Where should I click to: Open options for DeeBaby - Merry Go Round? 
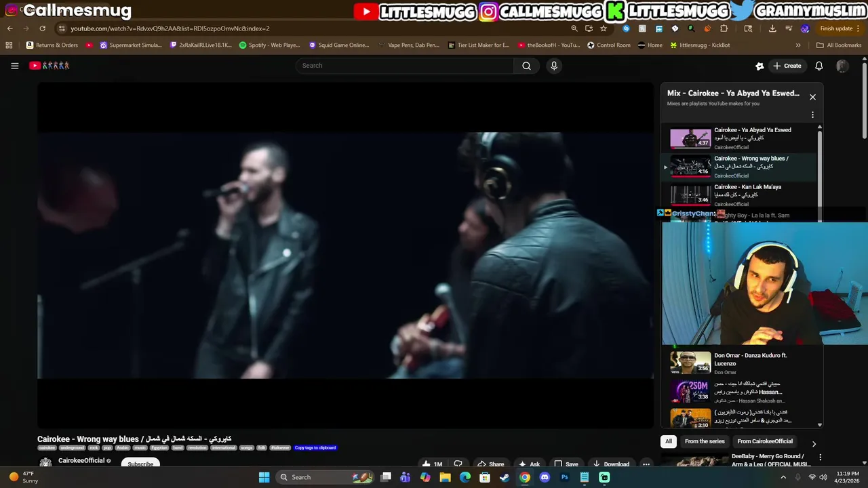tap(820, 457)
